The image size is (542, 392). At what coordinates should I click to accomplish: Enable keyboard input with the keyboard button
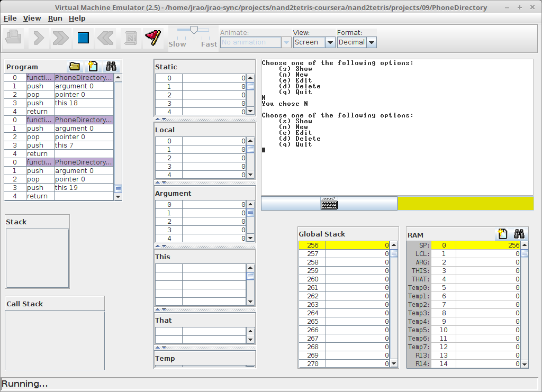tap(329, 204)
